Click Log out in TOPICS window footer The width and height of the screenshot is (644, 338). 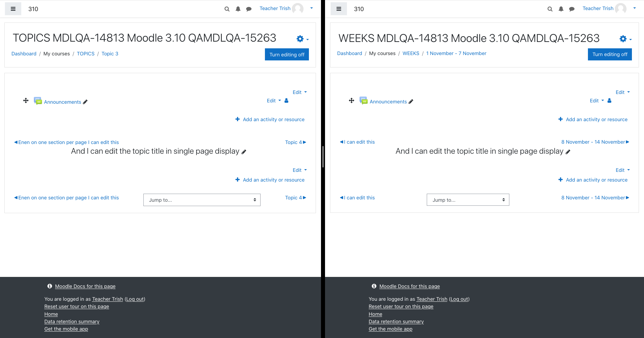(x=135, y=299)
